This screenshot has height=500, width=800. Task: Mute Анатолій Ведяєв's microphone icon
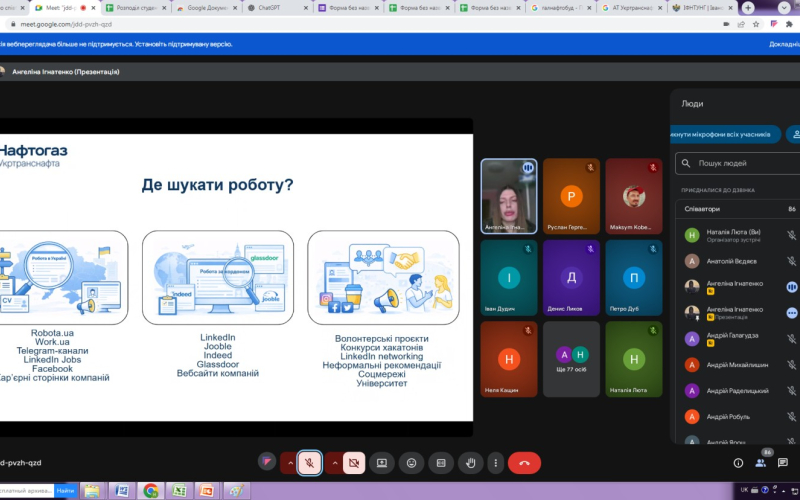(791, 261)
